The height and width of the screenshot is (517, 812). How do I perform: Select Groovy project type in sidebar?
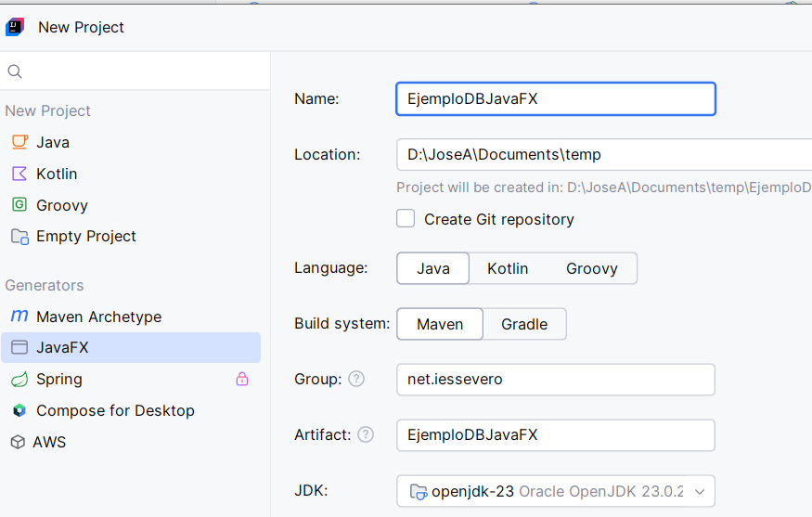coord(131,205)
